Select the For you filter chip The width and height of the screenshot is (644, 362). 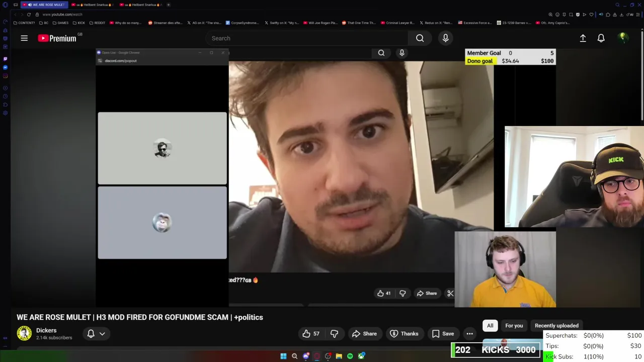pyautogui.click(x=514, y=326)
